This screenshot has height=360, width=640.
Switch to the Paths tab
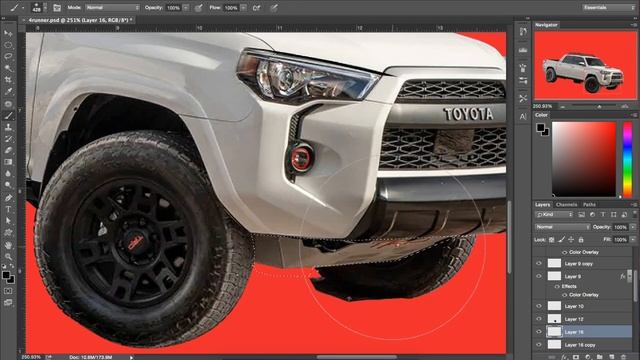tap(589, 204)
